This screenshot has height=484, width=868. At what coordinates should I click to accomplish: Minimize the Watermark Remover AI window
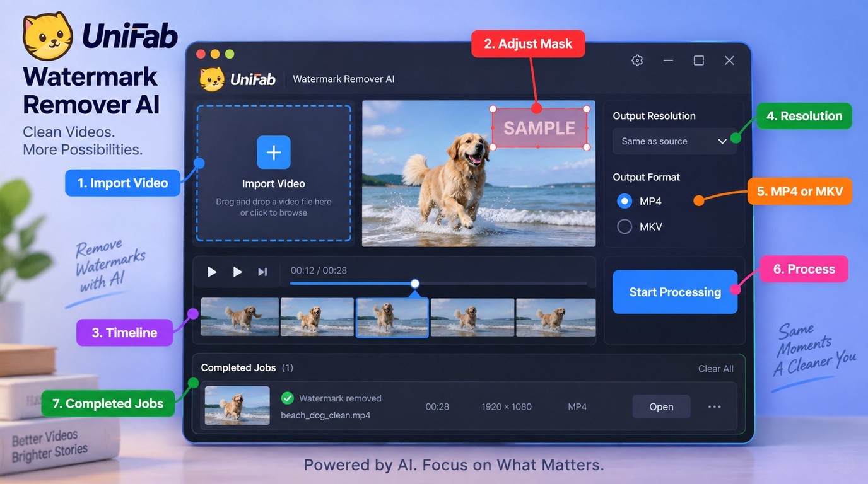coord(669,60)
